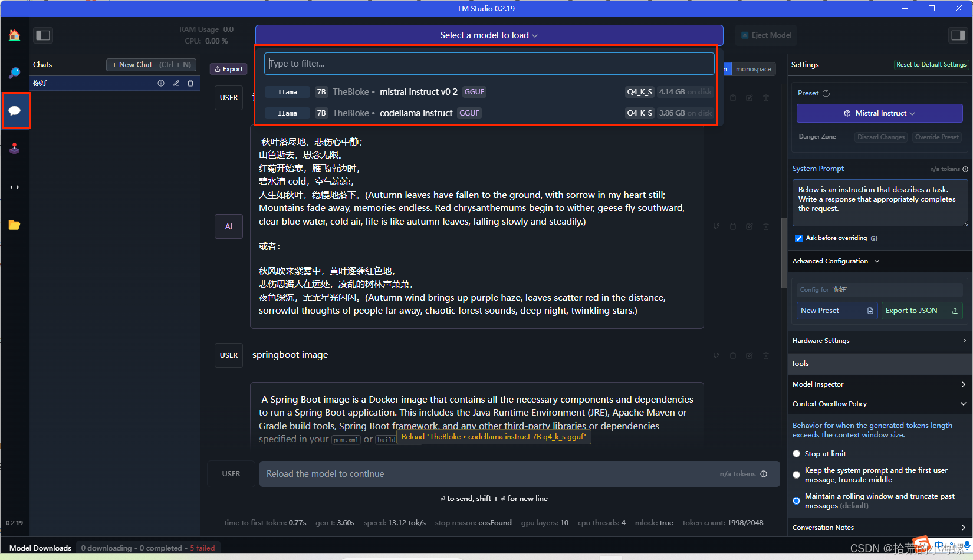
Task: Copy the AI poem message
Action: click(x=733, y=226)
